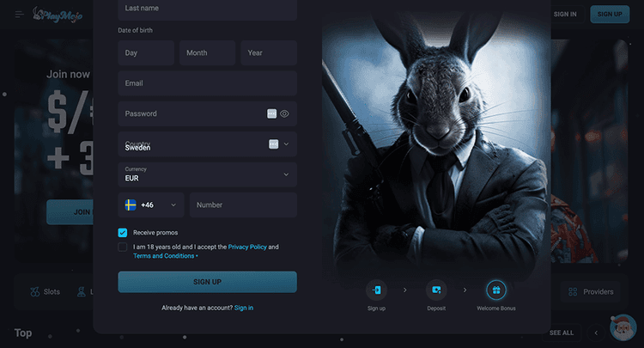Click the PlayMojo logo
This screenshot has height=348, width=644.
(58, 15)
